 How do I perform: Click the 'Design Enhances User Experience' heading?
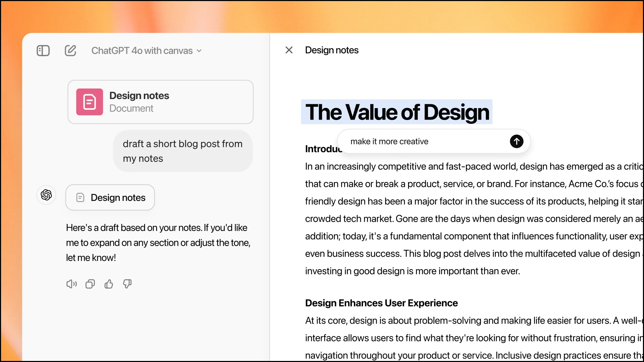[382, 303]
